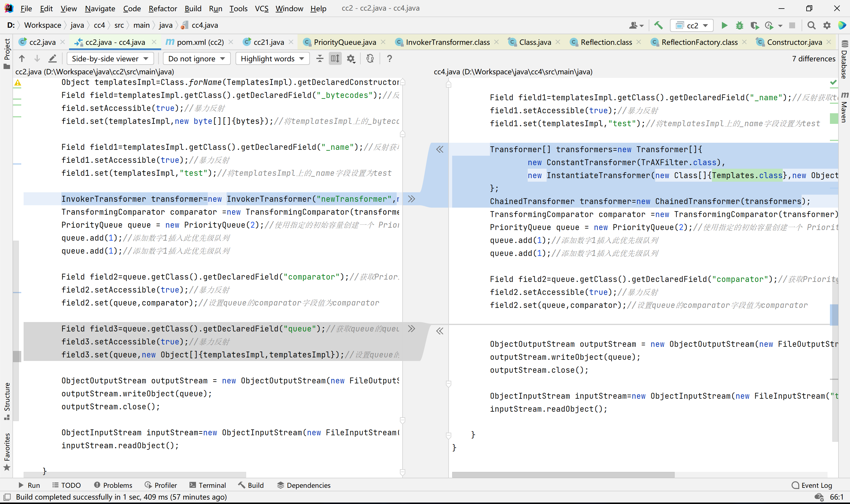850x504 pixels.
Task: Toggle collapse unchanged fragments button
Action: coord(319,59)
